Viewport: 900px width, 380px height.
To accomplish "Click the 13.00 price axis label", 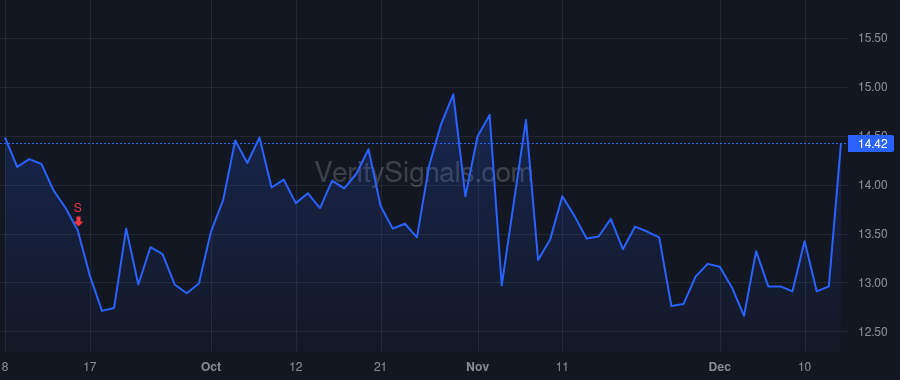I will click(872, 282).
